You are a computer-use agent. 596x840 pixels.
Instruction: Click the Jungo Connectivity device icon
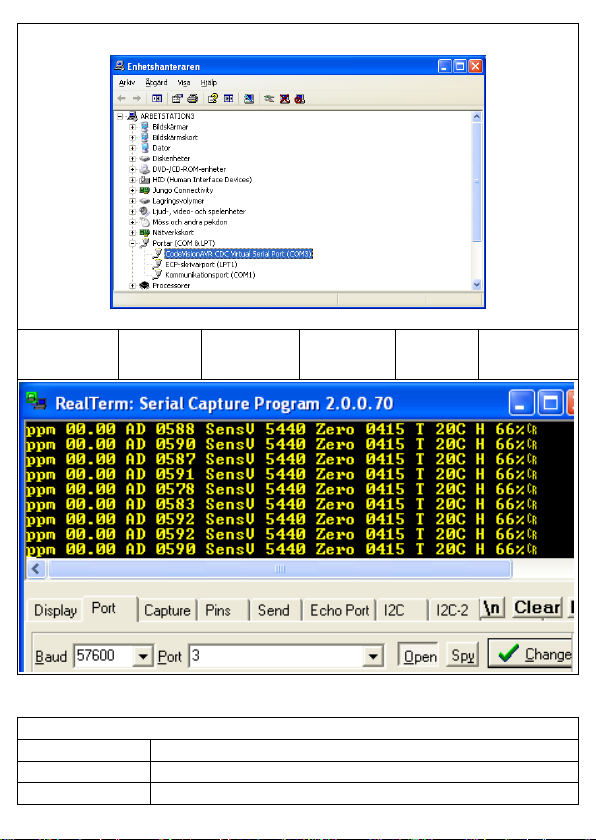coord(145,190)
